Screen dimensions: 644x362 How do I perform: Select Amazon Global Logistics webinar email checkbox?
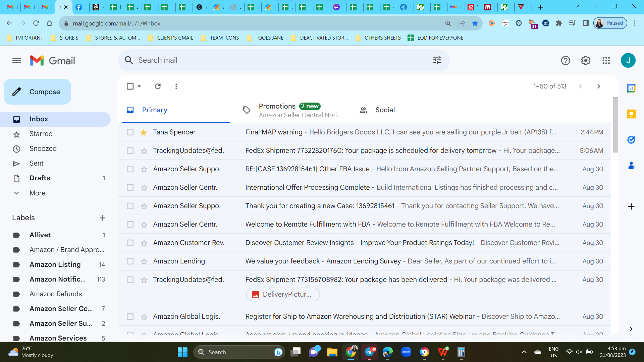[130, 317]
